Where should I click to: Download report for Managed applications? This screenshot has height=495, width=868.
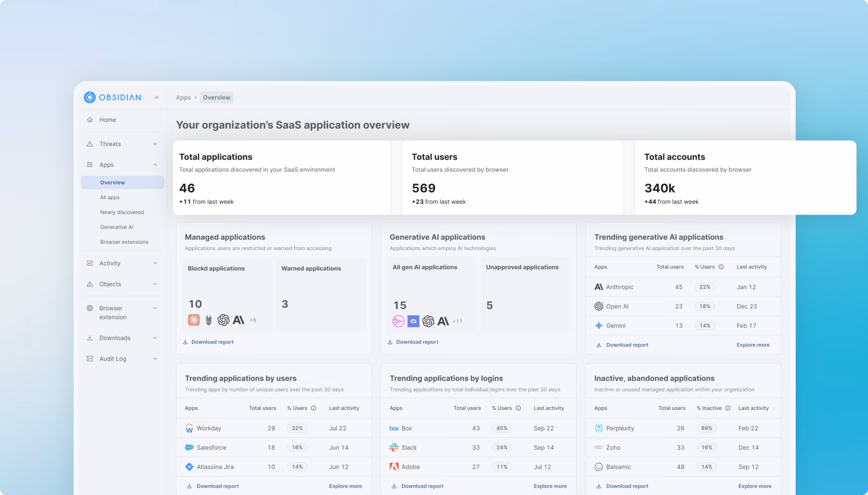[208, 342]
